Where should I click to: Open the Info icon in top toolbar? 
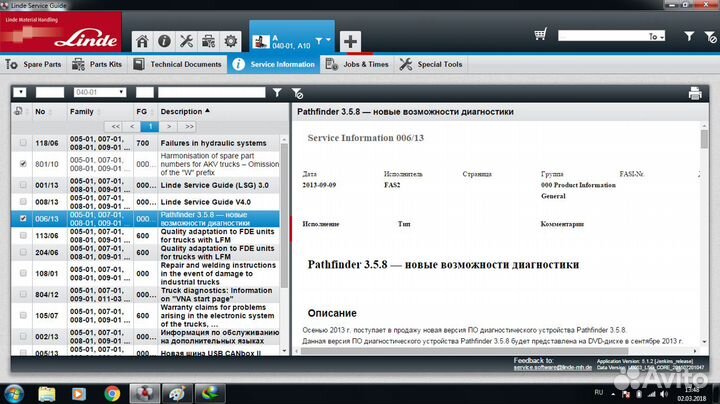click(x=164, y=41)
